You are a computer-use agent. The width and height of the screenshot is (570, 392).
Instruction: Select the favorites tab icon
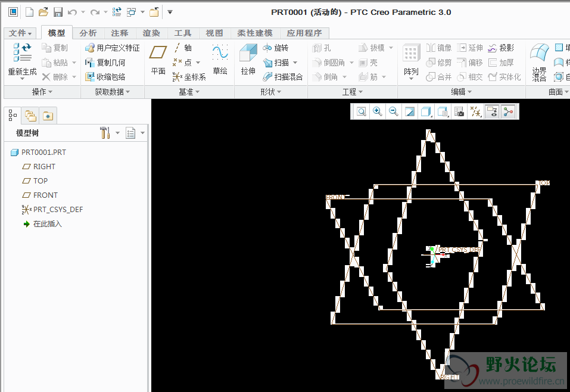click(48, 116)
